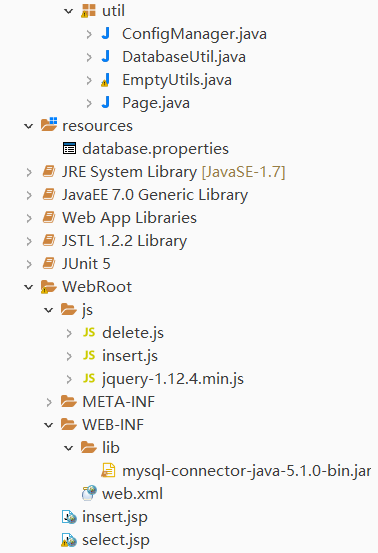
Task: Select database.properties file name
Action: 156,149
